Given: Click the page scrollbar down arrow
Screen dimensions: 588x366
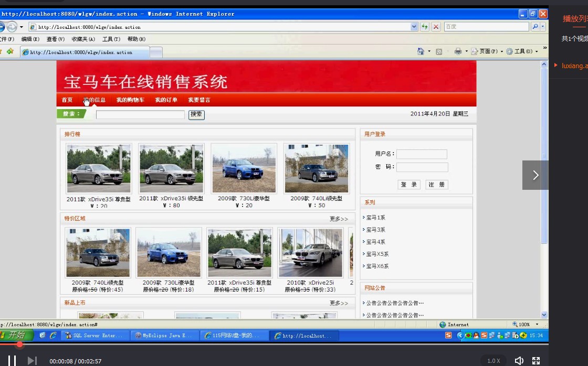Looking at the screenshot, I should (544, 315).
